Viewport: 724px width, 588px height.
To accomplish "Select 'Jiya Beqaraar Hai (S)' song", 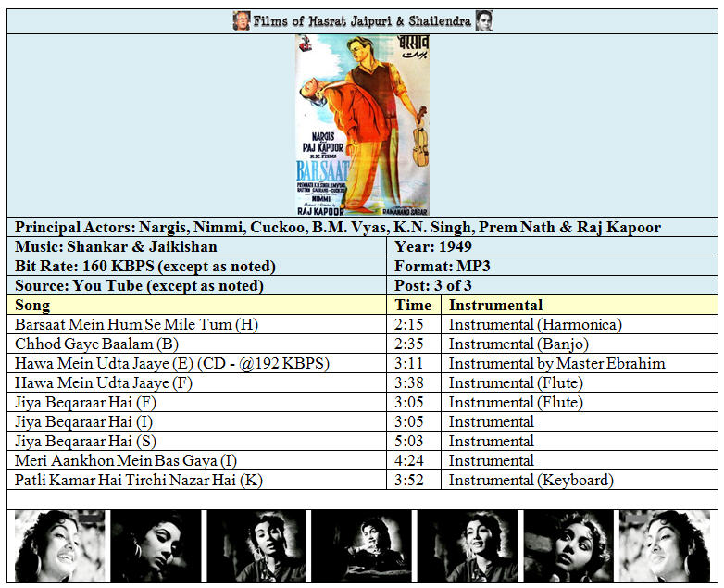I will coord(85,441).
